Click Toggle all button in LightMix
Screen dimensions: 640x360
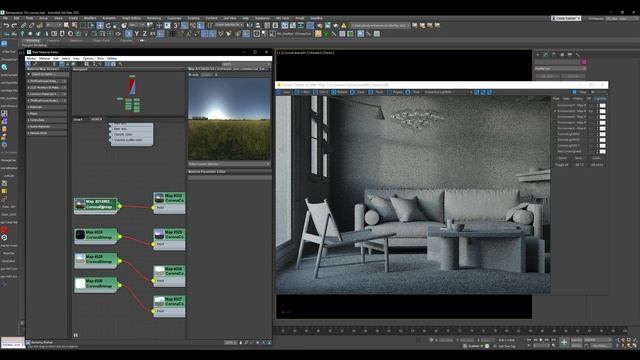[562, 164]
